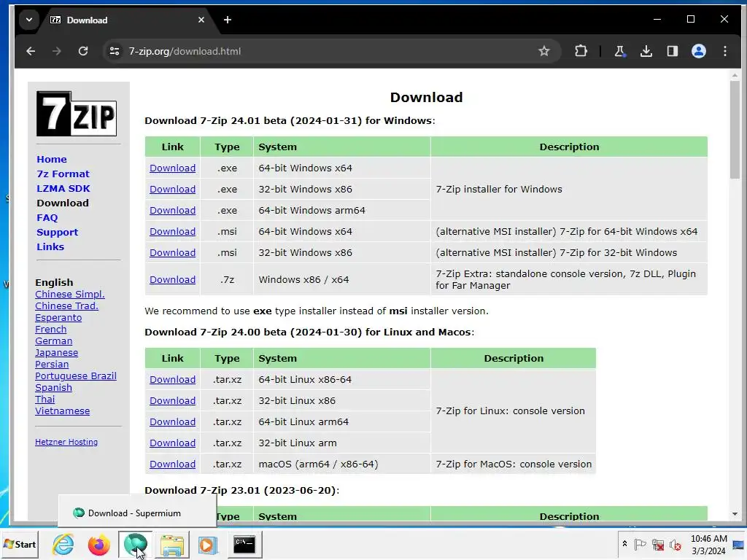
Task: Open the browser three-dot menu
Action: click(x=725, y=51)
